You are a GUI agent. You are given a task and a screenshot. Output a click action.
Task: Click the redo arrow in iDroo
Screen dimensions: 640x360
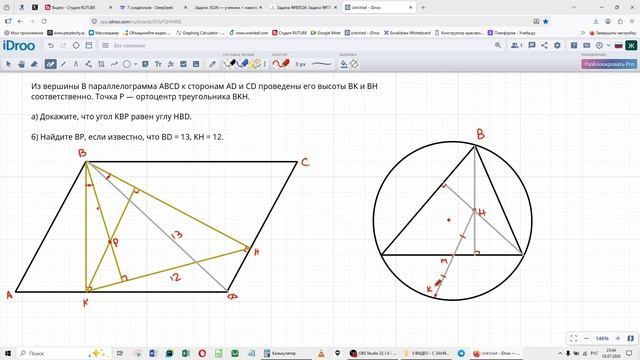click(x=63, y=46)
